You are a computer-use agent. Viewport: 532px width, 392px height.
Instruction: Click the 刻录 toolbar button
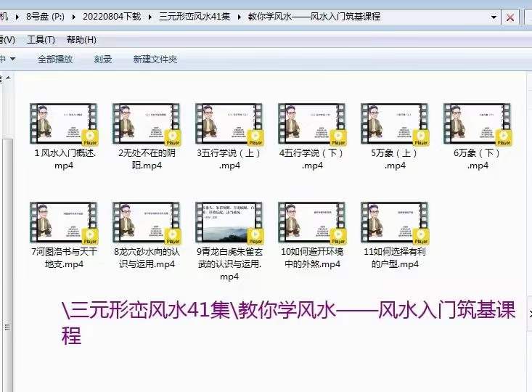tap(103, 60)
